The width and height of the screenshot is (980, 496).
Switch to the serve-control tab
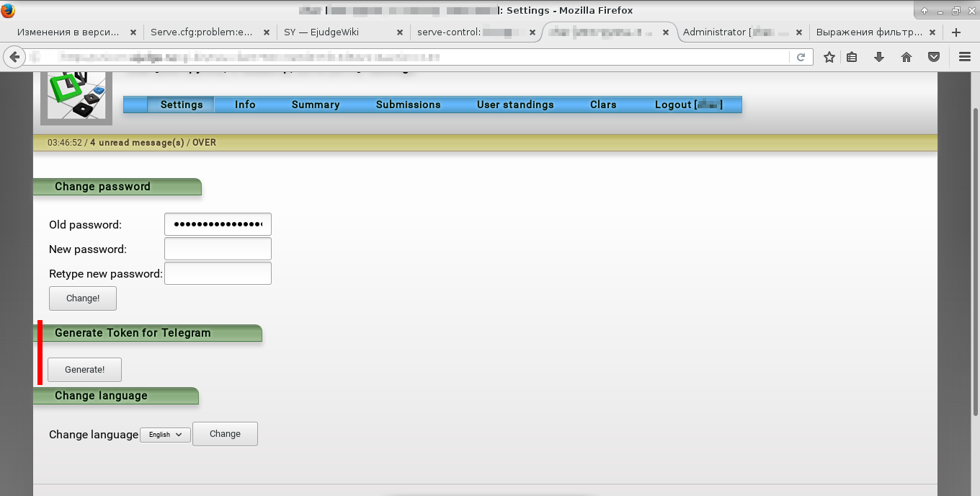(x=469, y=32)
